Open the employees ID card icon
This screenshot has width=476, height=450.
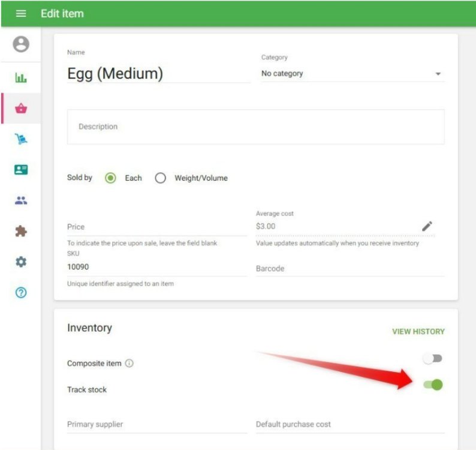click(21, 170)
